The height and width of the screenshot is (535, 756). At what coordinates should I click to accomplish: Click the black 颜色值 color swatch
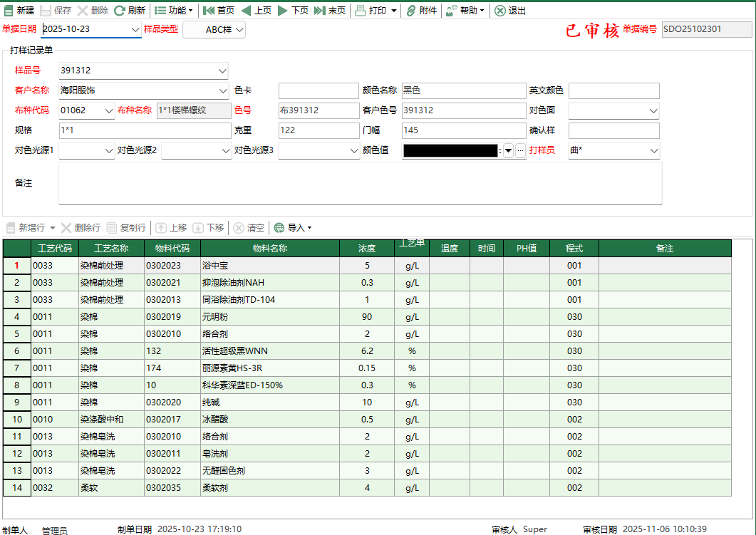452,150
